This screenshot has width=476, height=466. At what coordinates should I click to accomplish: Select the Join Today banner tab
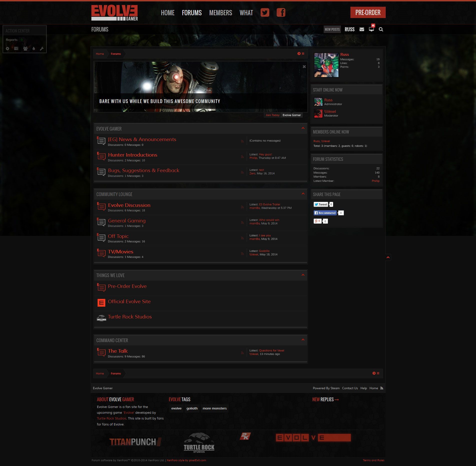click(x=272, y=115)
